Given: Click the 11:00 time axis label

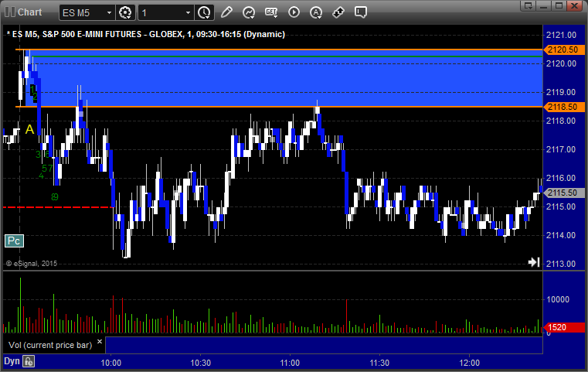Looking at the screenshot, I should point(290,363).
